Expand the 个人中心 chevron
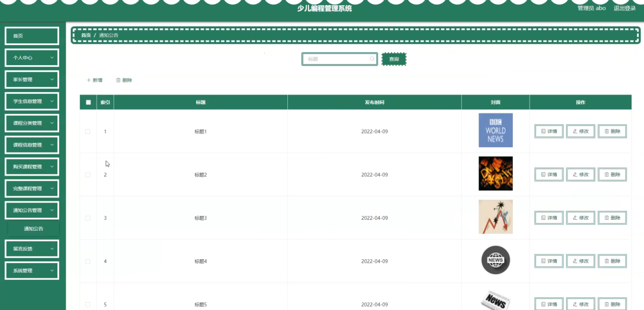Viewport: 644px width, 310px height. click(52, 57)
